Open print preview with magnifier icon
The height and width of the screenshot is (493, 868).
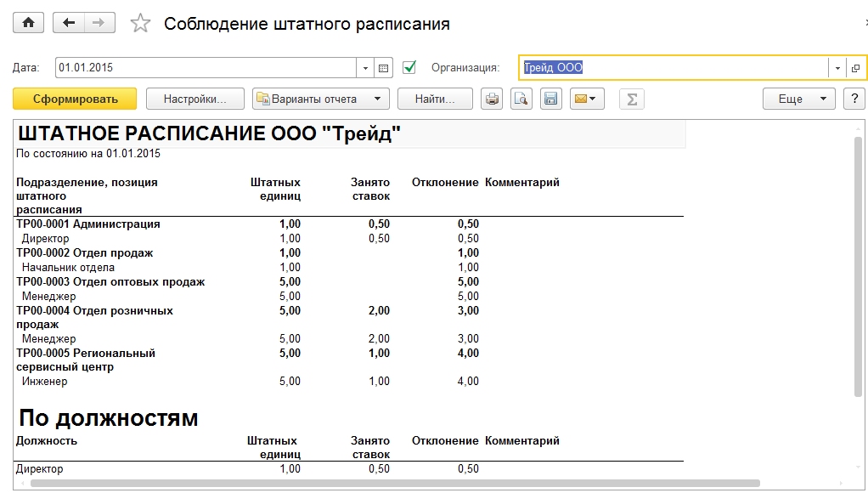(521, 99)
